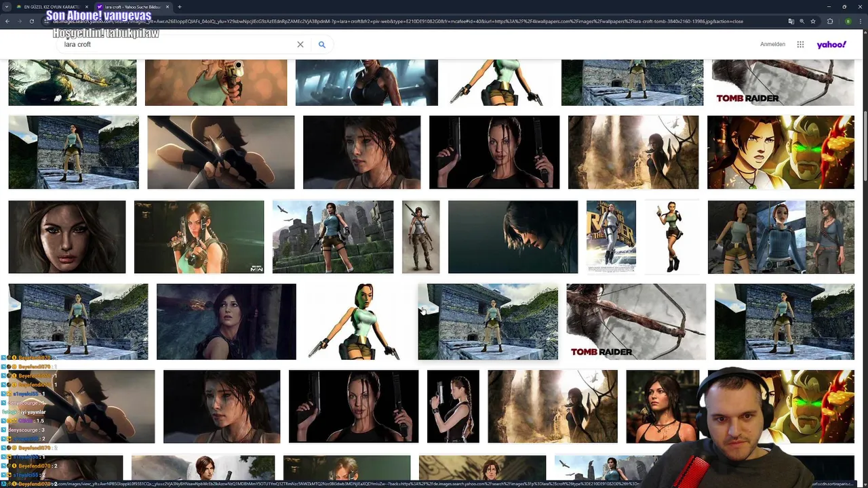Click the address bar URL
The height and width of the screenshot is (488, 868).
399,21
